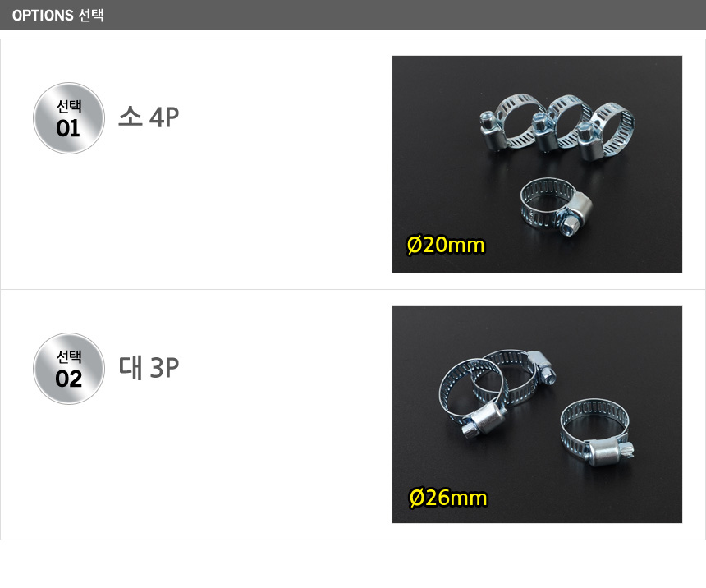The height and width of the screenshot is (588, 706).
Task: Click the number 02 in the second badge
Action: pos(69,379)
